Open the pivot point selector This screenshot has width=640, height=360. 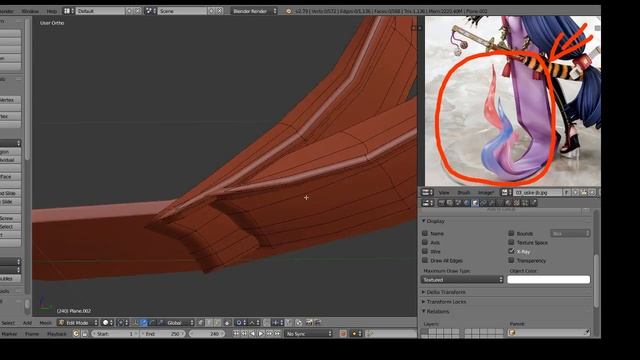pyautogui.click(x=123, y=323)
